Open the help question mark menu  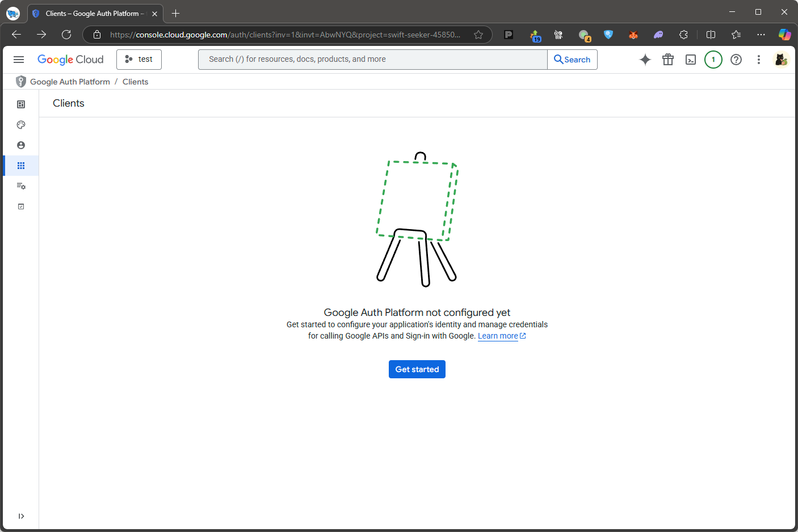736,60
